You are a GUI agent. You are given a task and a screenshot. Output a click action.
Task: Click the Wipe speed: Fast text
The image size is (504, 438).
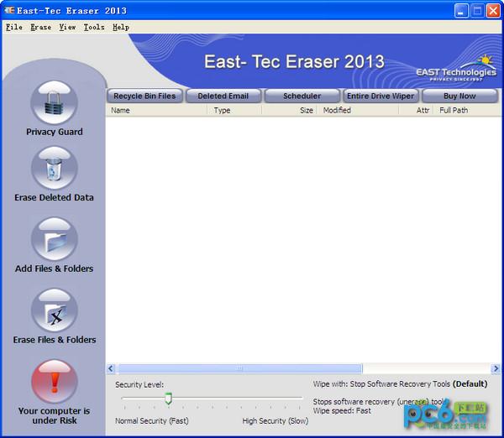coord(342,410)
